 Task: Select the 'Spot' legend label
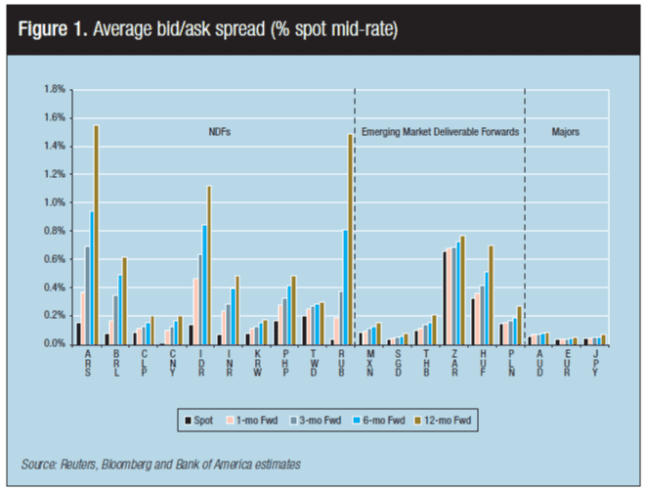203,420
